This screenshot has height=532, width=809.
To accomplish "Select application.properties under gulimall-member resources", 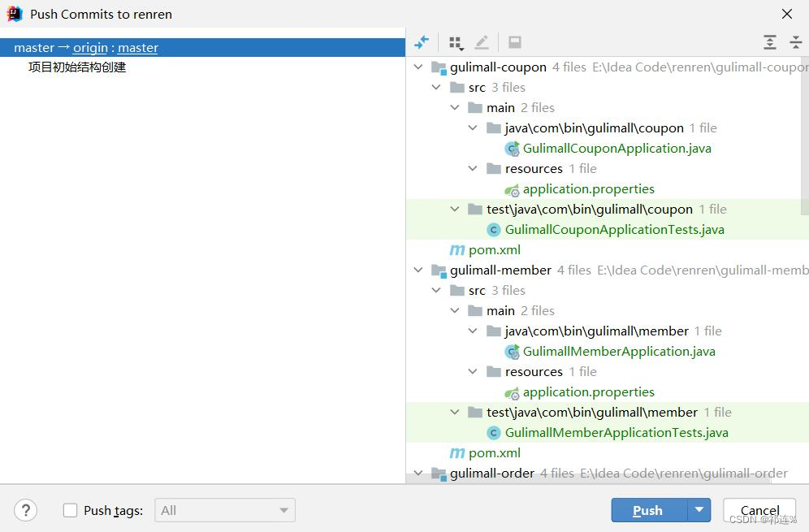I will coord(588,391).
